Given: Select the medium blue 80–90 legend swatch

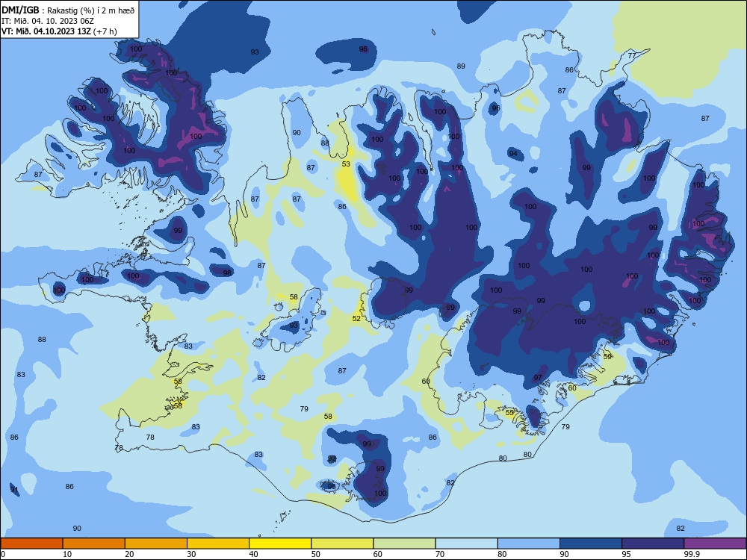Looking at the screenshot, I should click(529, 544).
